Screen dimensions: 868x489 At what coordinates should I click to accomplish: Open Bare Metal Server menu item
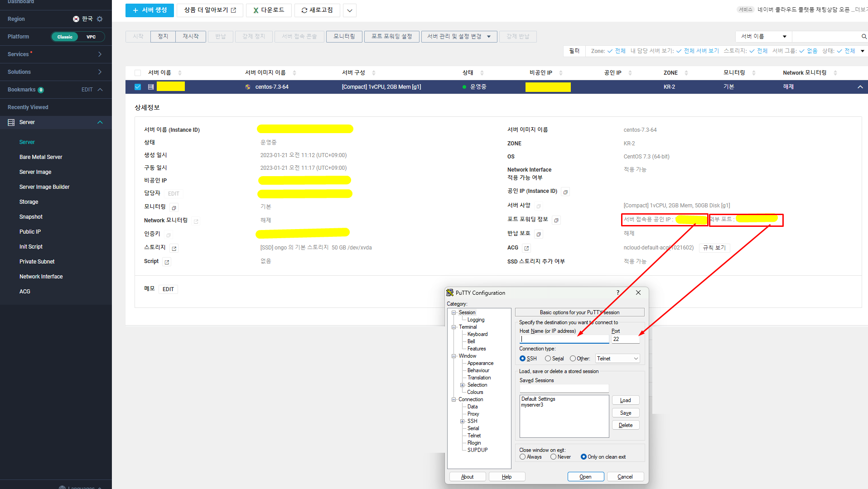point(41,157)
